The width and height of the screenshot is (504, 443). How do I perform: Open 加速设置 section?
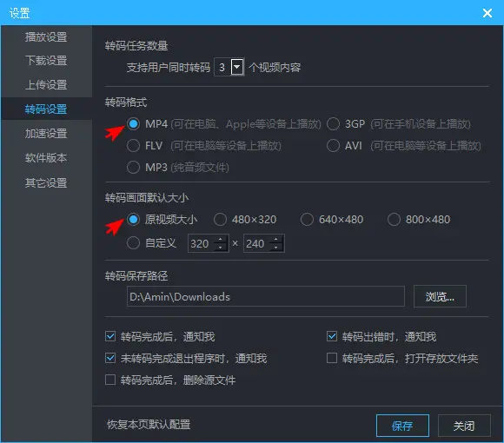pyautogui.click(x=46, y=133)
